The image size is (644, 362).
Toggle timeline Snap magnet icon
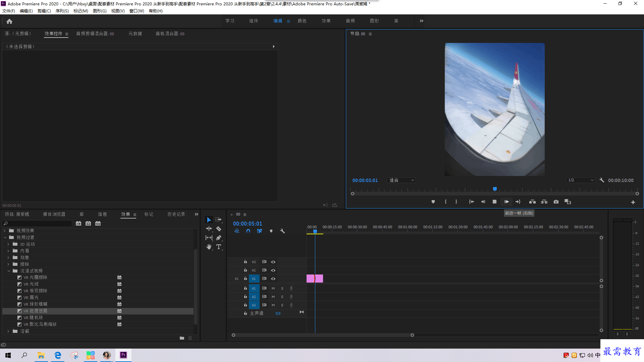(248, 231)
